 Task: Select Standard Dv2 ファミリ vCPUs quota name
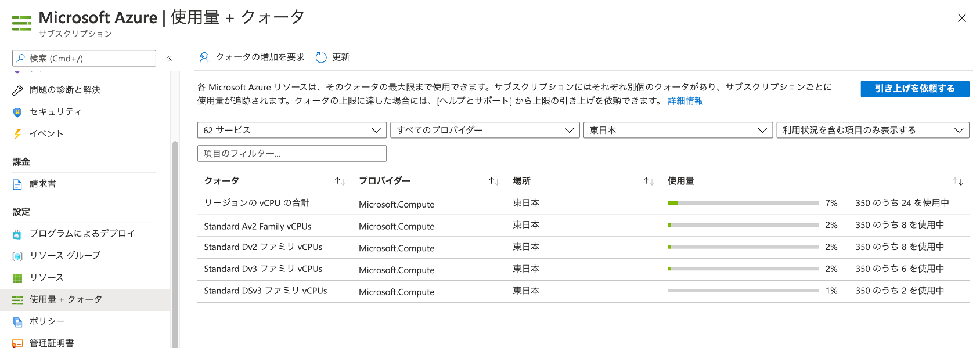click(x=263, y=247)
